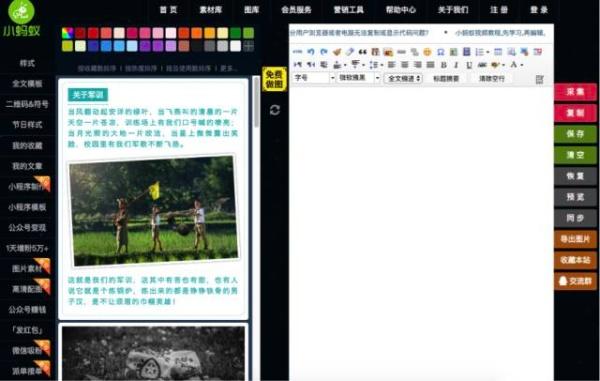Click the justify alignment icon
This screenshot has width=600, height=381.
430,65
